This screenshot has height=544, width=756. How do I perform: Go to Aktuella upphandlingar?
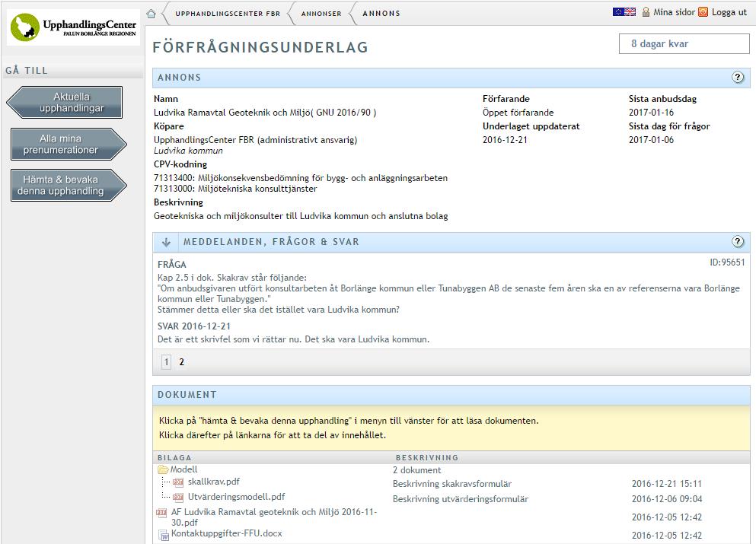point(65,102)
